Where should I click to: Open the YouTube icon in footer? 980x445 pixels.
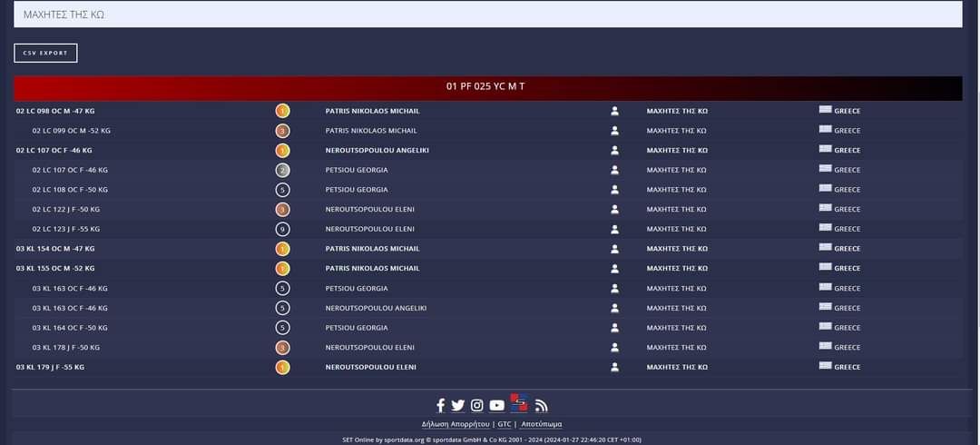click(x=497, y=405)
